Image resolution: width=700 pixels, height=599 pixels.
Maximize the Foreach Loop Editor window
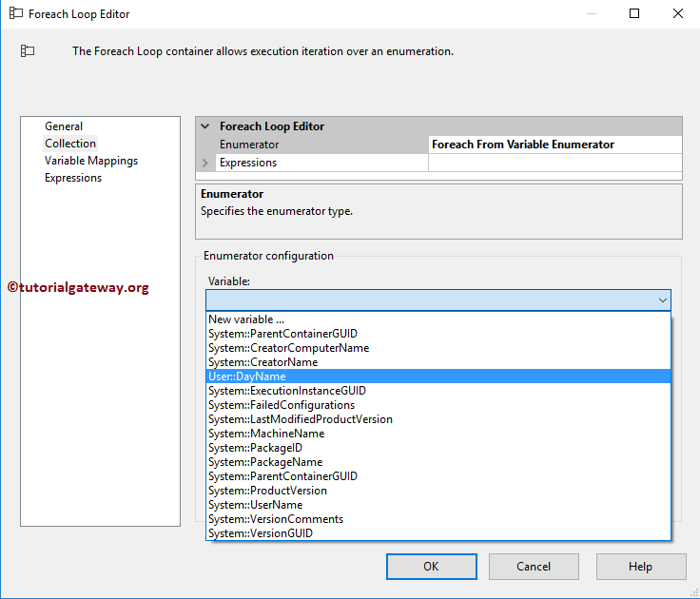coord(634,13)
